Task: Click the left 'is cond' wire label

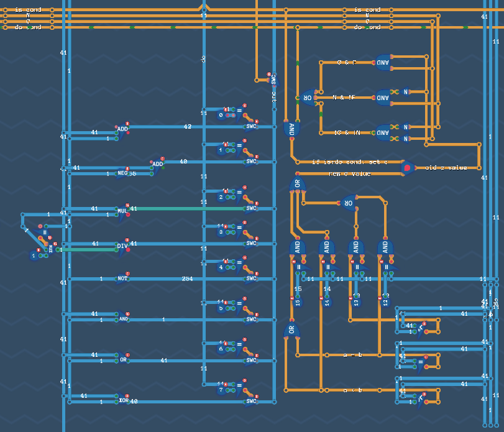Action: click(28, 10)
